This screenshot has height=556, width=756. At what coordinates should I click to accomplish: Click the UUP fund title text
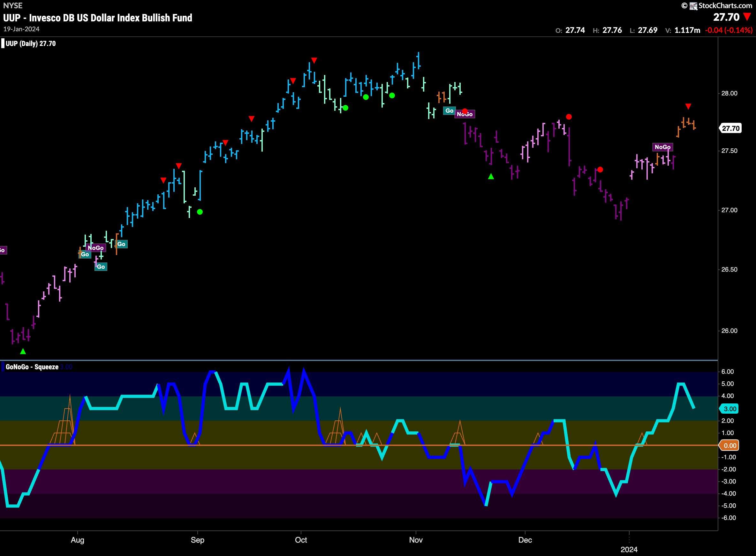pos(98,18)
